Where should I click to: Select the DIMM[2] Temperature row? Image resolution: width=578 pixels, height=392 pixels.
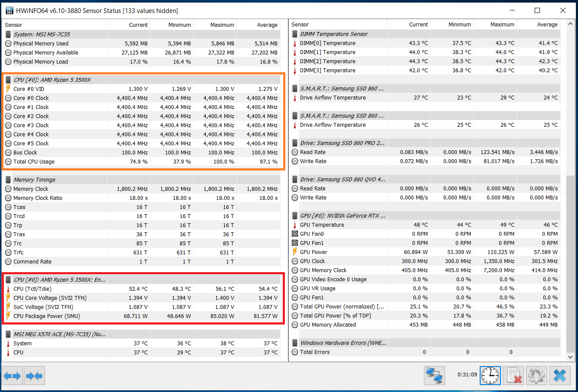(x=425, y=61)
